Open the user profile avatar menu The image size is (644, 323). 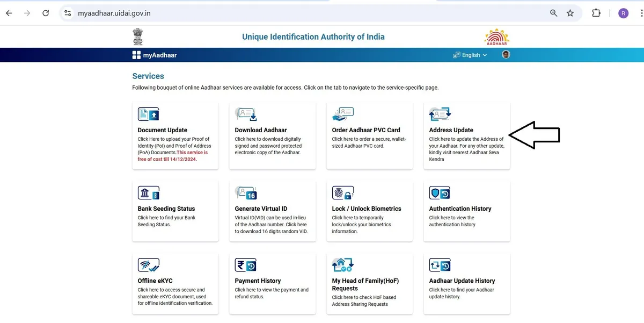click(506, 55)
